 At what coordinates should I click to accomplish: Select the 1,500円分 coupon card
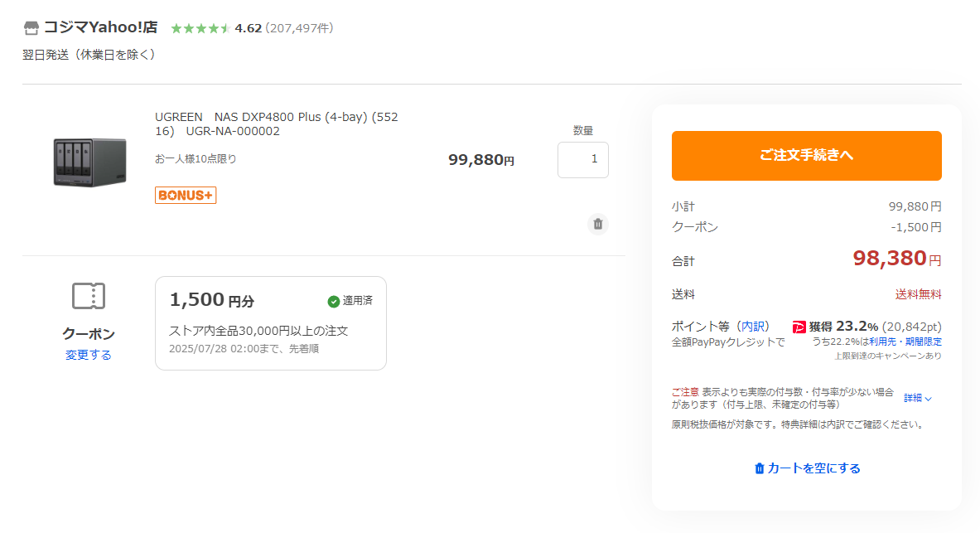click(x=271, y=322)
